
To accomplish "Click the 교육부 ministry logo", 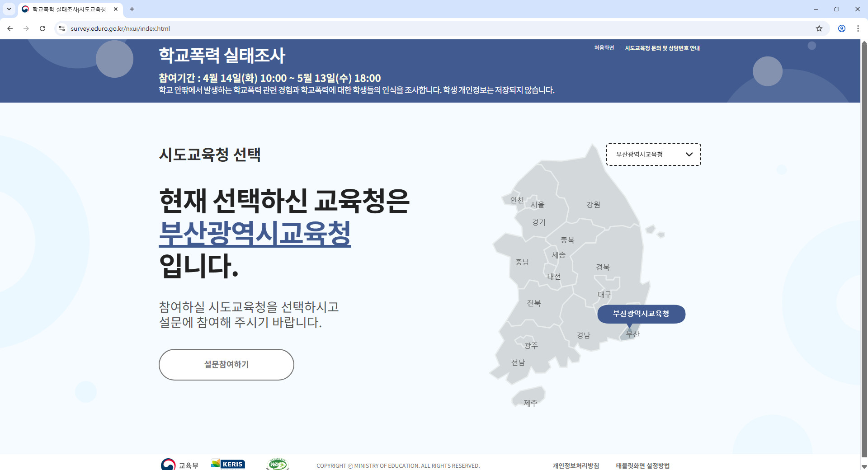I will (179, 465).
